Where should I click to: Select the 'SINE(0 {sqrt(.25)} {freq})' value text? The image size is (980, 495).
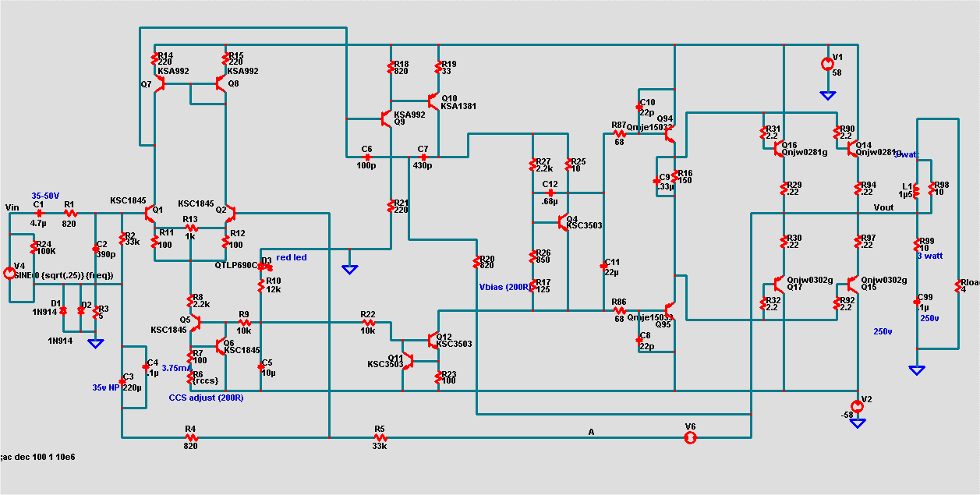click(62, 275)
